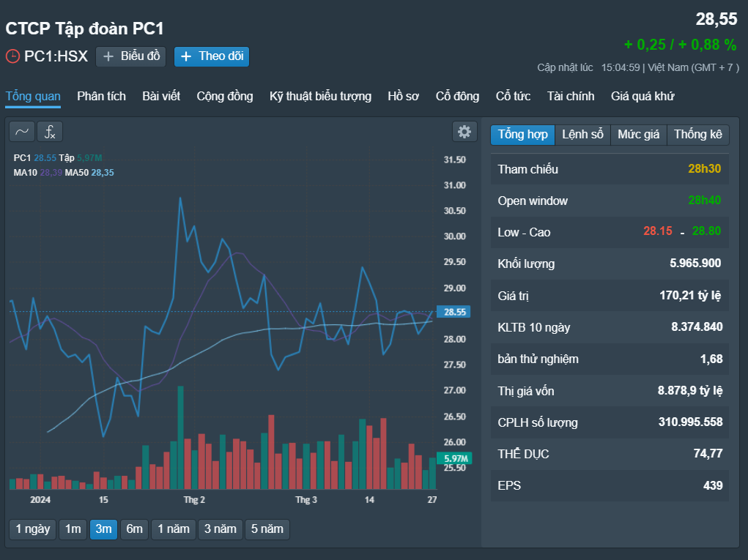Select the 1 ngày time range

(32, 529)
